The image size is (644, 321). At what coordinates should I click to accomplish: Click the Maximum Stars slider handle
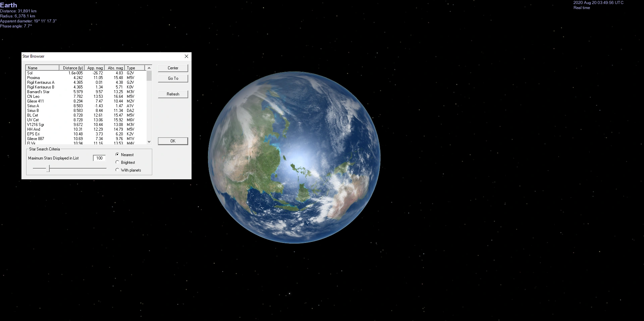[48, 168]
